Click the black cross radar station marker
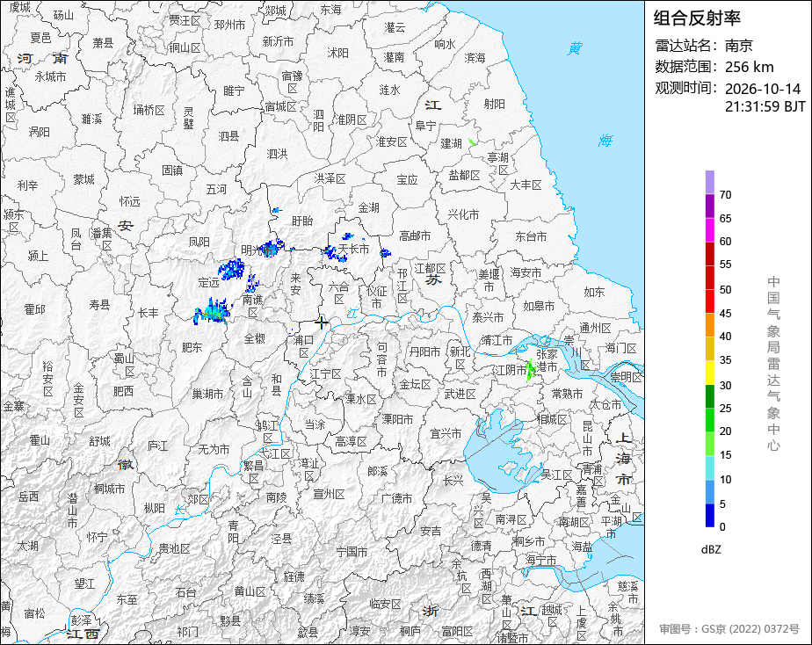The height and width of the screenshot is (645, 812). (x=321, y=322)
